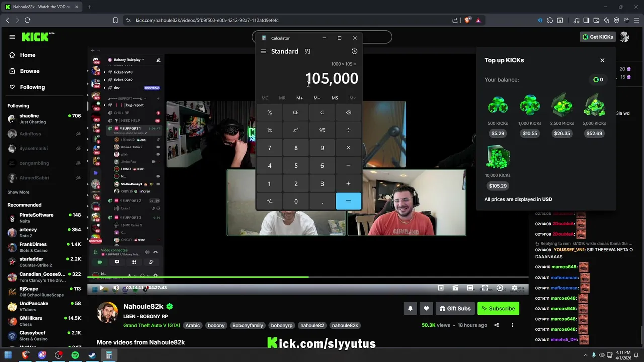
Task: Open Following in Kick sidebar
Action: pos(27,87)
